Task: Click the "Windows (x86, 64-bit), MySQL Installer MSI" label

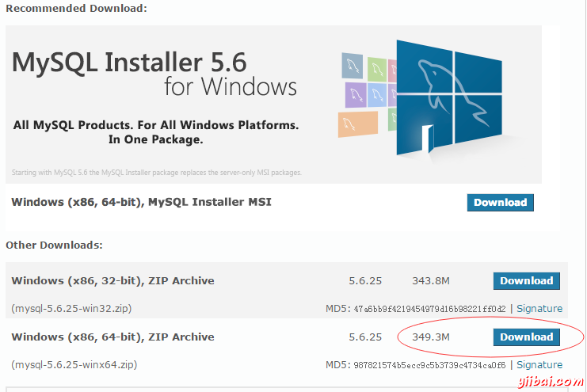Action: point(141,202)
